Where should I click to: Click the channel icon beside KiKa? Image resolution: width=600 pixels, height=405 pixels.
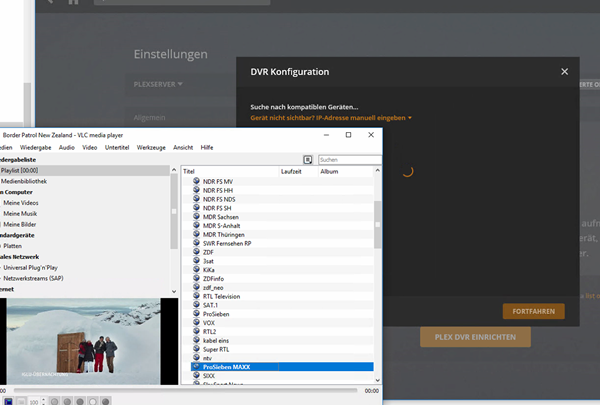[x=196, y=269]
